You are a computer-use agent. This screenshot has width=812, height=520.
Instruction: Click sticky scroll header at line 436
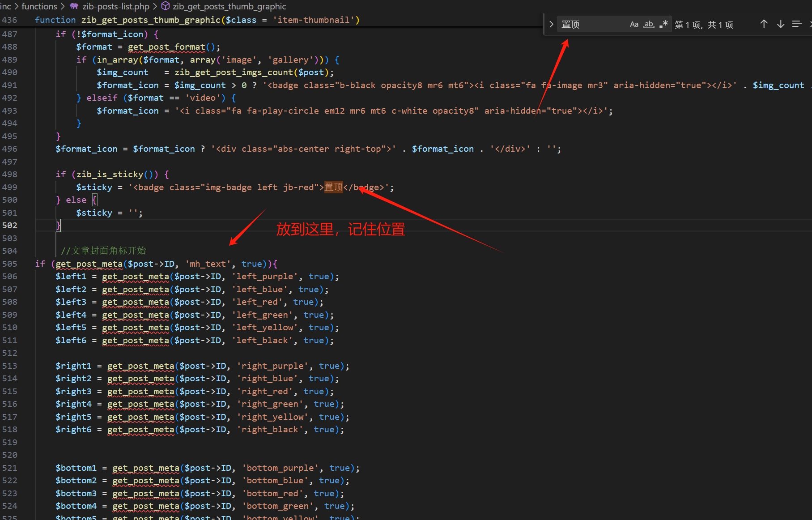(x=197, y=20)
